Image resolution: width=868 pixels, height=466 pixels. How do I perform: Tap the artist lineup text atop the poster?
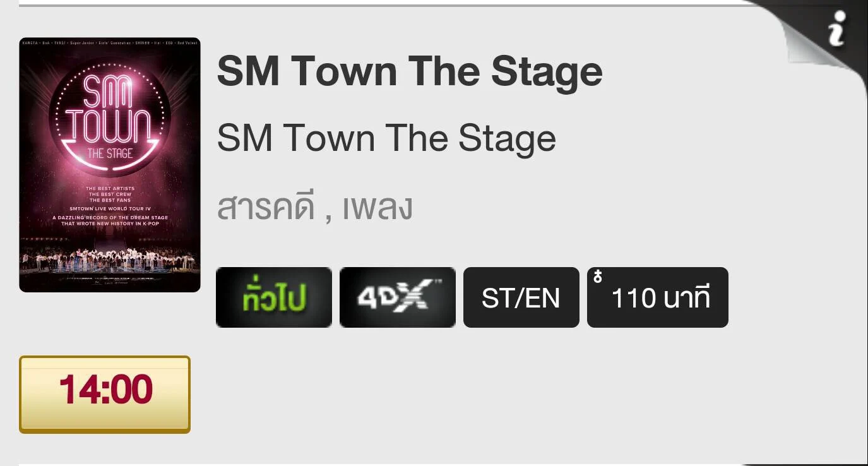click(109, 43)
